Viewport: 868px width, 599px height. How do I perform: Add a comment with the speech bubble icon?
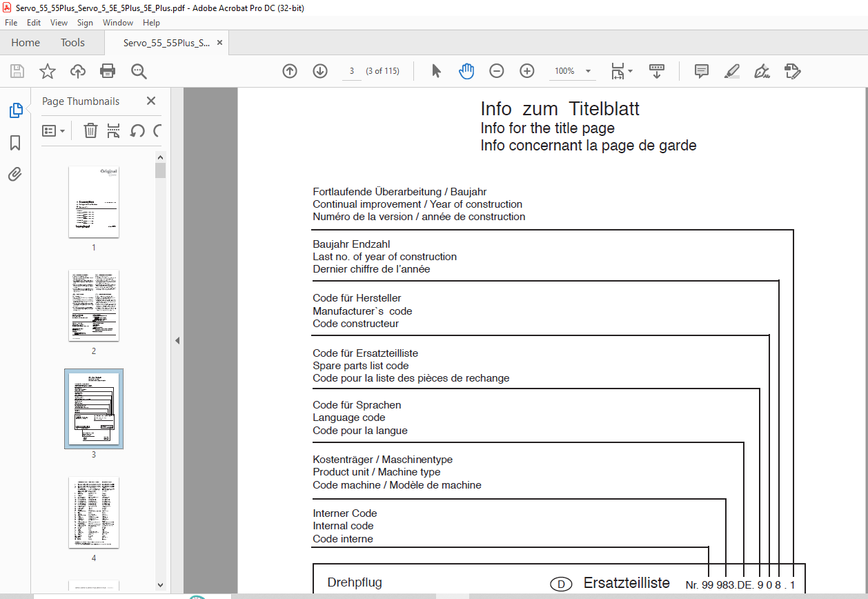point(702,71)
